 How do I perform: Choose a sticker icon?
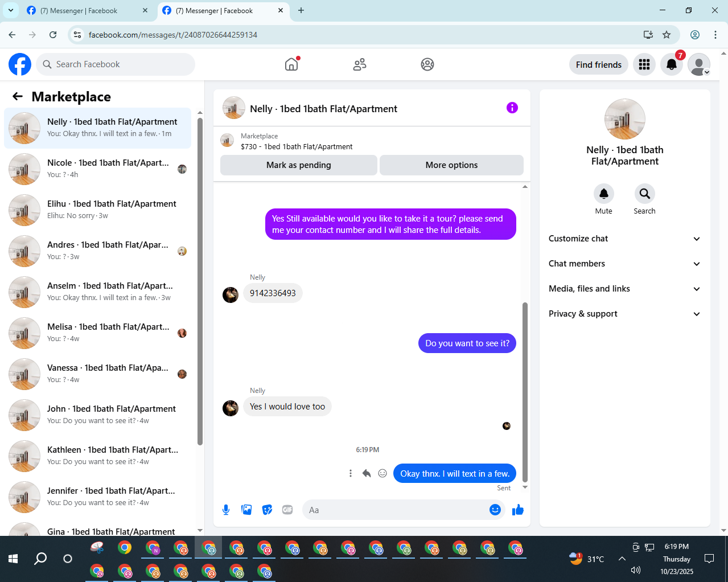click(267, 510)
